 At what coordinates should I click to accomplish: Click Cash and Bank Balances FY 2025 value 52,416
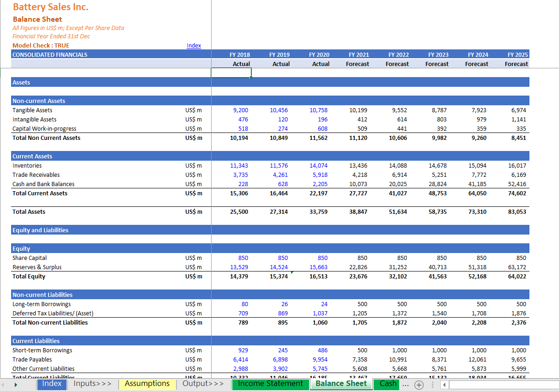516,184
